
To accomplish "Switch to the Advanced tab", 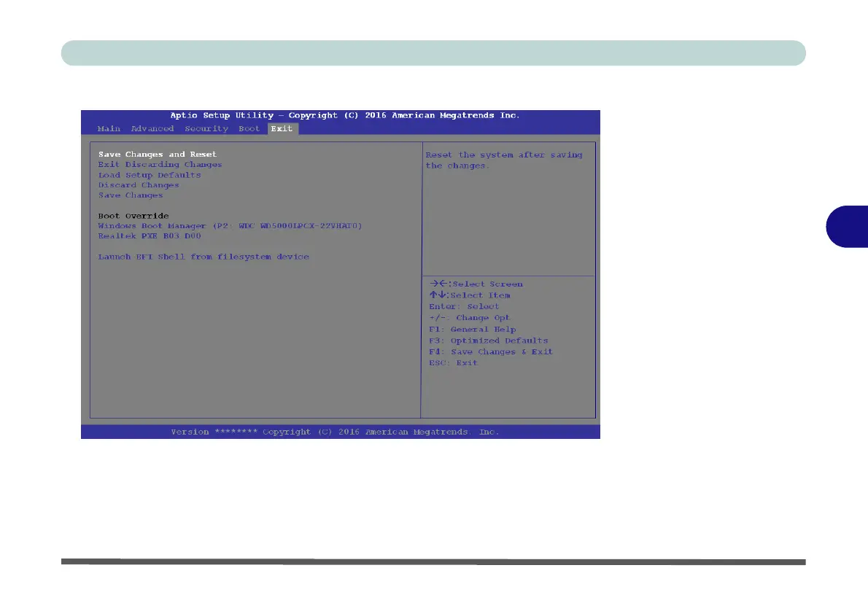I will point(152,128).
